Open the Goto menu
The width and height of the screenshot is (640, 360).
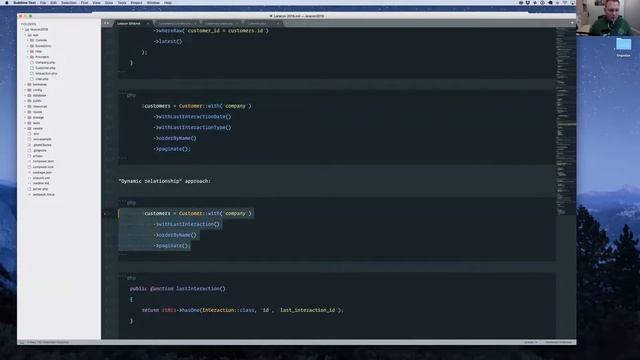pyautogui.click(x=109, y=2)
